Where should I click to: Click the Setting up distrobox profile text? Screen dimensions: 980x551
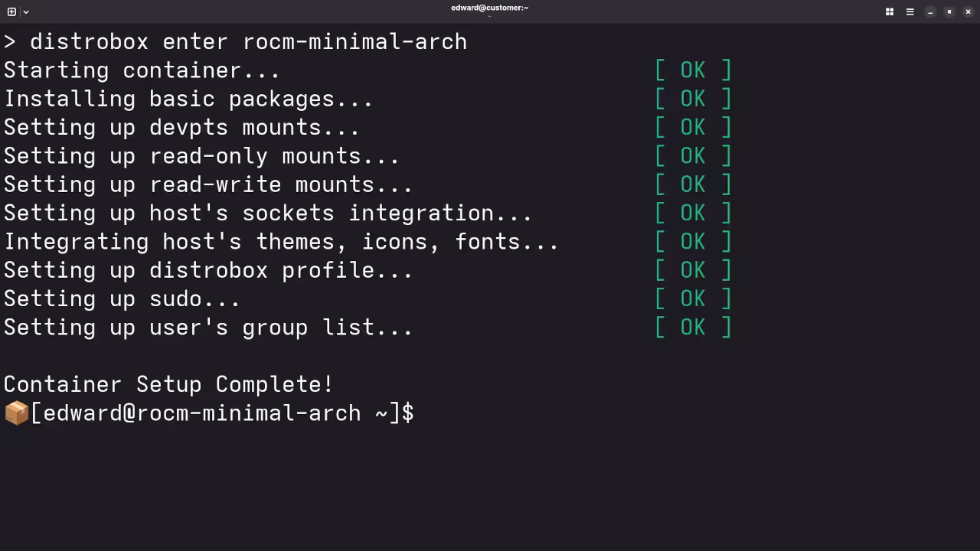(208, 270)
